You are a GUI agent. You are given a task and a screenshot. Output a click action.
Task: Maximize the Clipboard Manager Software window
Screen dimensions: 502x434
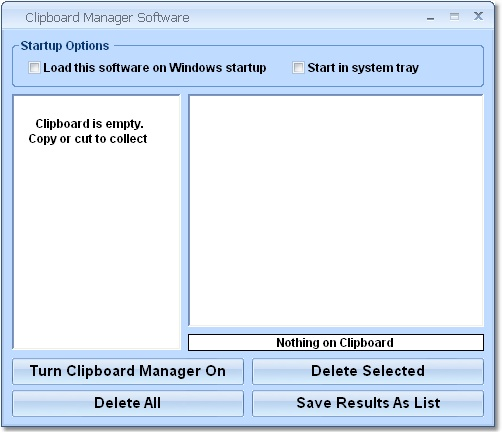tap(454, 17)
